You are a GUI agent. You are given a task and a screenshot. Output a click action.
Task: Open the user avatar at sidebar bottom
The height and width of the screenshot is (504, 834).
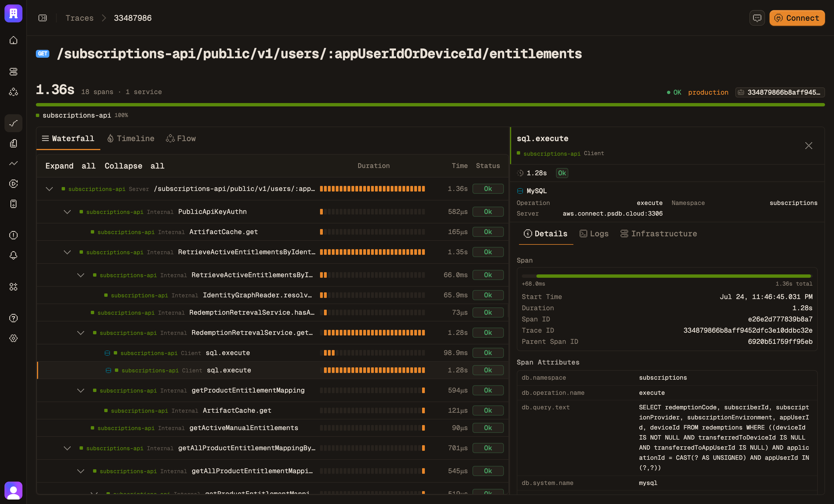tap(13, 490)
